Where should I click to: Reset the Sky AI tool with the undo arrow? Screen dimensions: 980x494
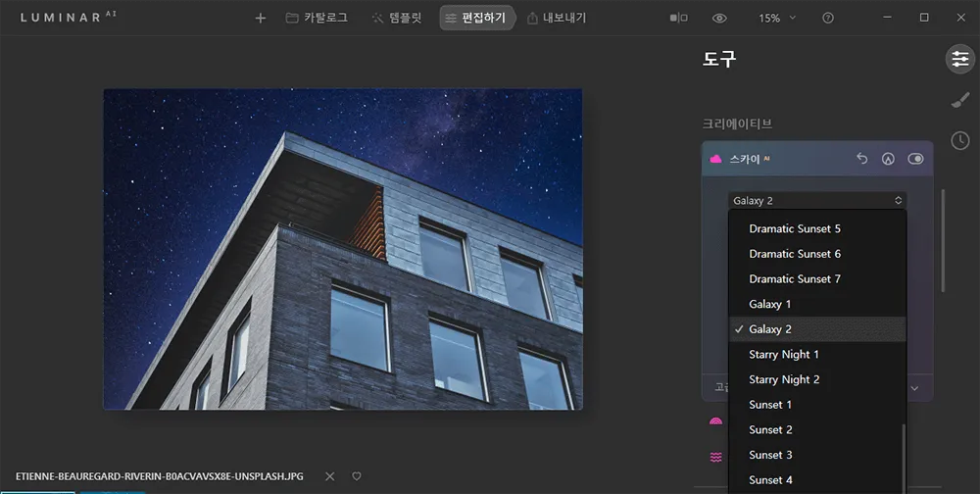coord(861,159)
